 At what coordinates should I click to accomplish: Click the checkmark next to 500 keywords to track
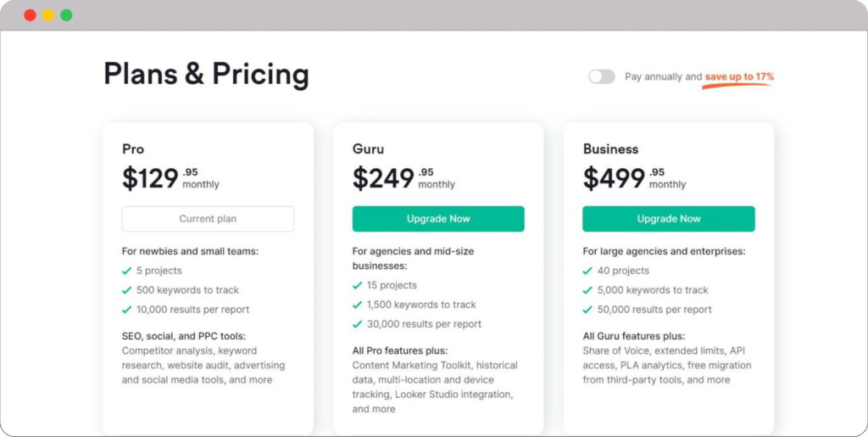[x=127, y=290]
